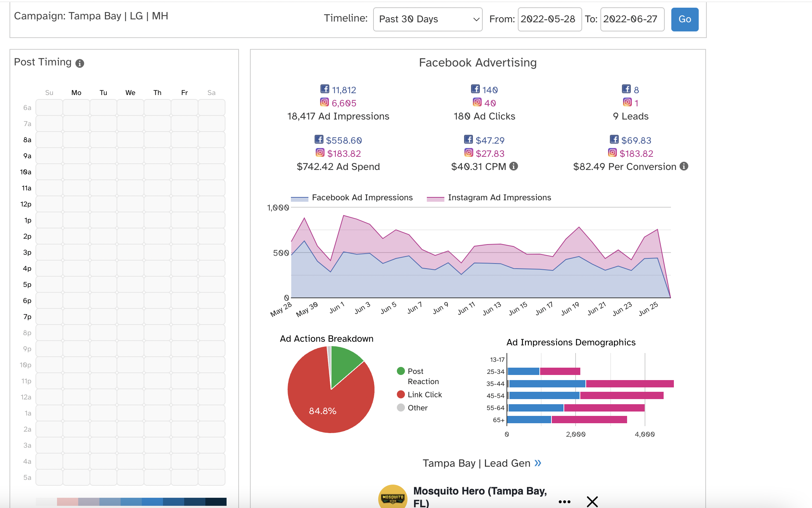The height and width of the screenshot is (508, 812).
Task: Click the 9 Leads text
Action: click(631, 117)
